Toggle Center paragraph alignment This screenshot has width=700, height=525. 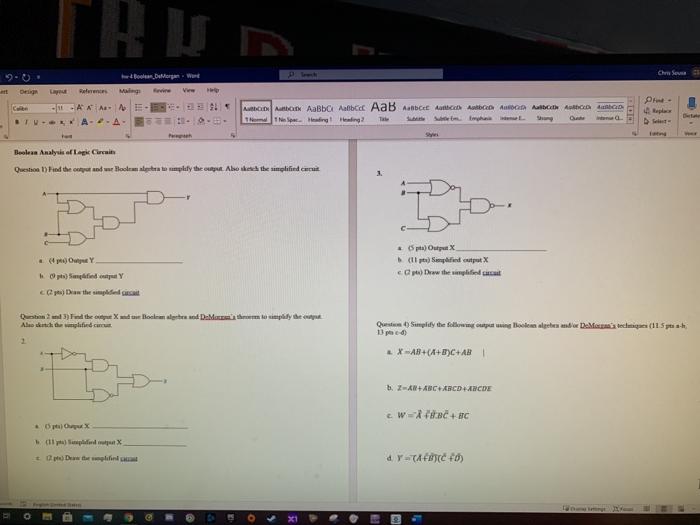pos(149,121)
